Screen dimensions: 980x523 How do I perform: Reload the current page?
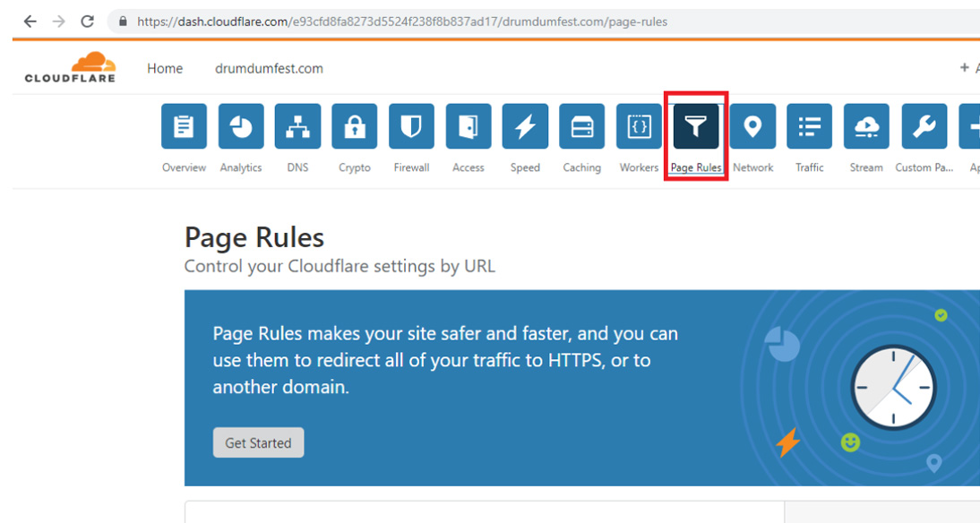[87, 21]
